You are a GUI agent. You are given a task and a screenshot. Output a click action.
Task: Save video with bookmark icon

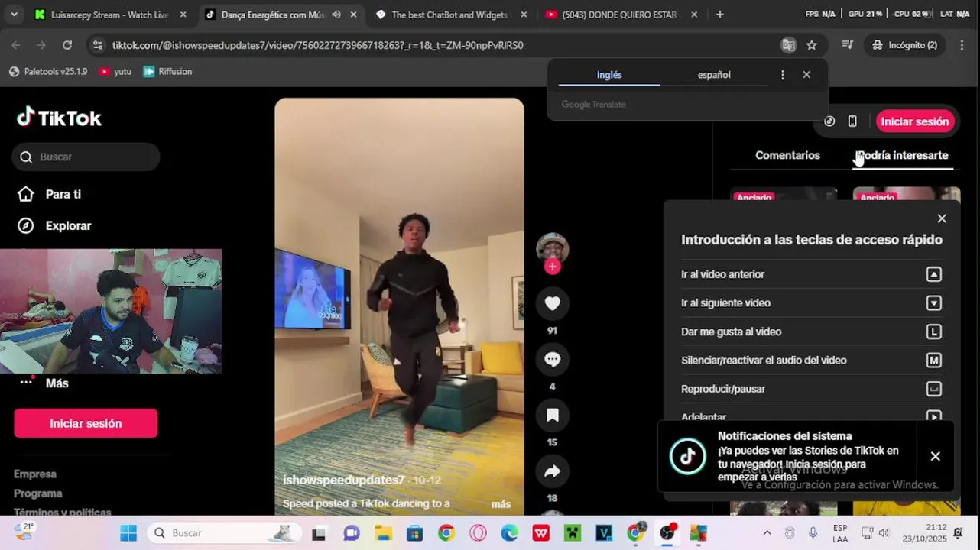click(553, 416)
